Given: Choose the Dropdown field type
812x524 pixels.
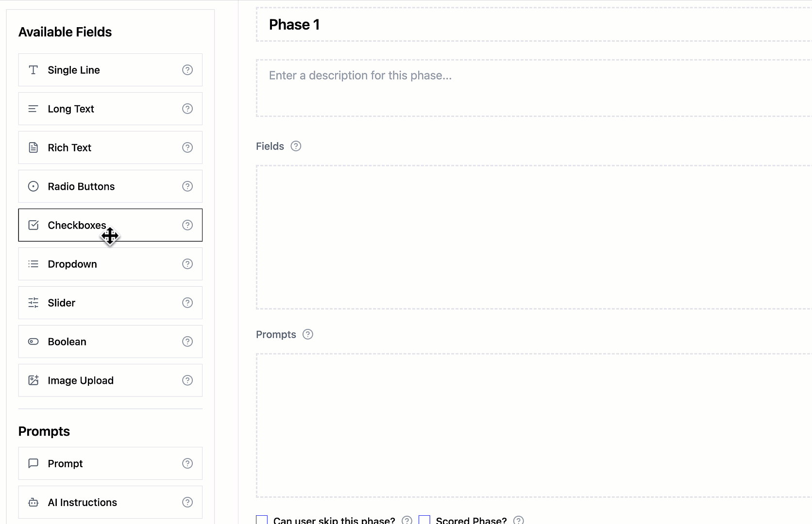Looking at the screenshot, I should point(72,264).
